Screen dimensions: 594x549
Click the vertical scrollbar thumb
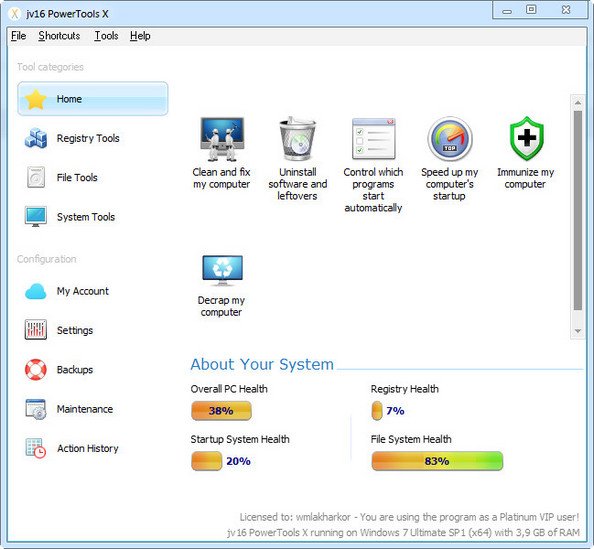pos(578,210)
